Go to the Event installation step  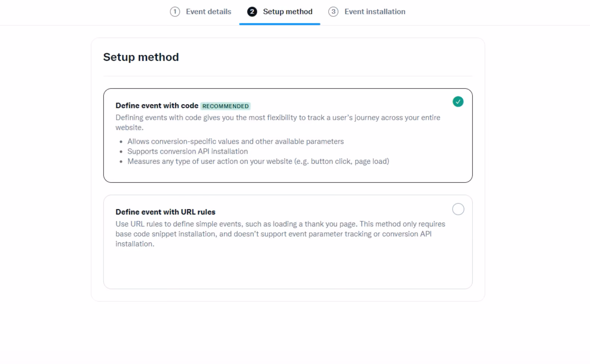coord(367,12)
